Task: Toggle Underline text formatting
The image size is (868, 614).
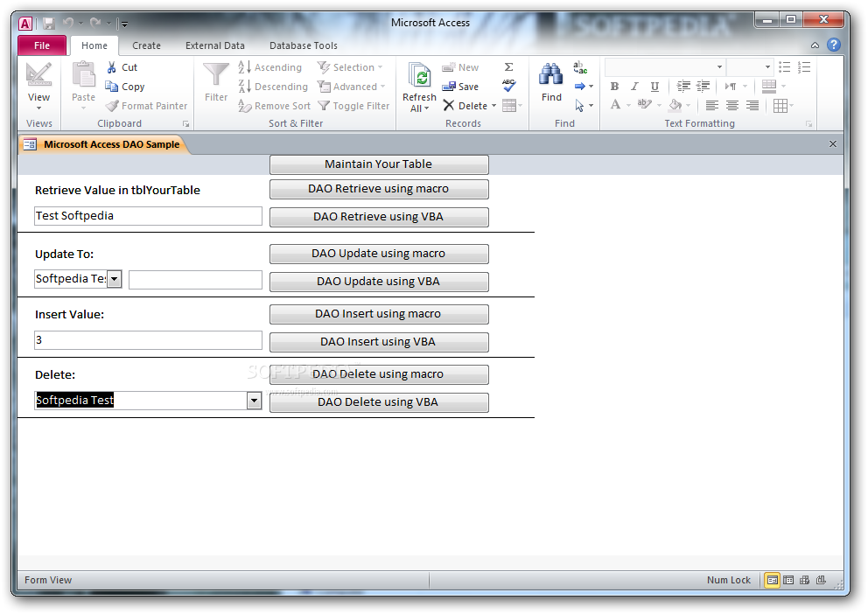Action: pos(654,87)
